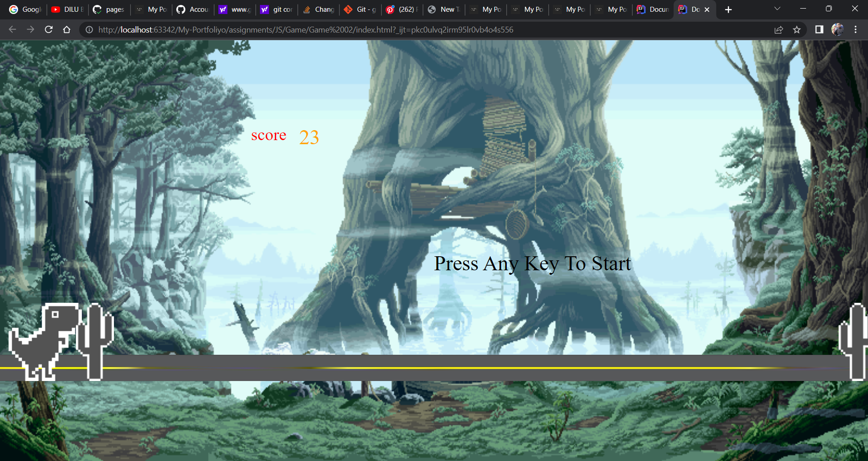
Task: View site information icon in address bar
Action: (90, 30)
